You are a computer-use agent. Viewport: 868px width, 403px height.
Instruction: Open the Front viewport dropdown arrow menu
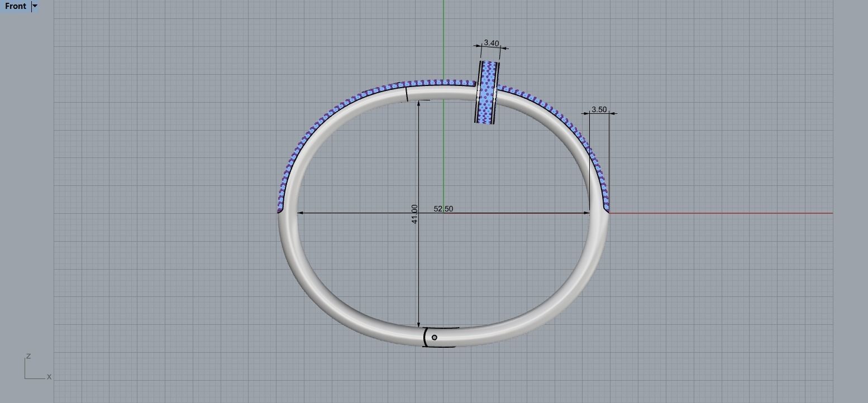click(x=35, y=6)
